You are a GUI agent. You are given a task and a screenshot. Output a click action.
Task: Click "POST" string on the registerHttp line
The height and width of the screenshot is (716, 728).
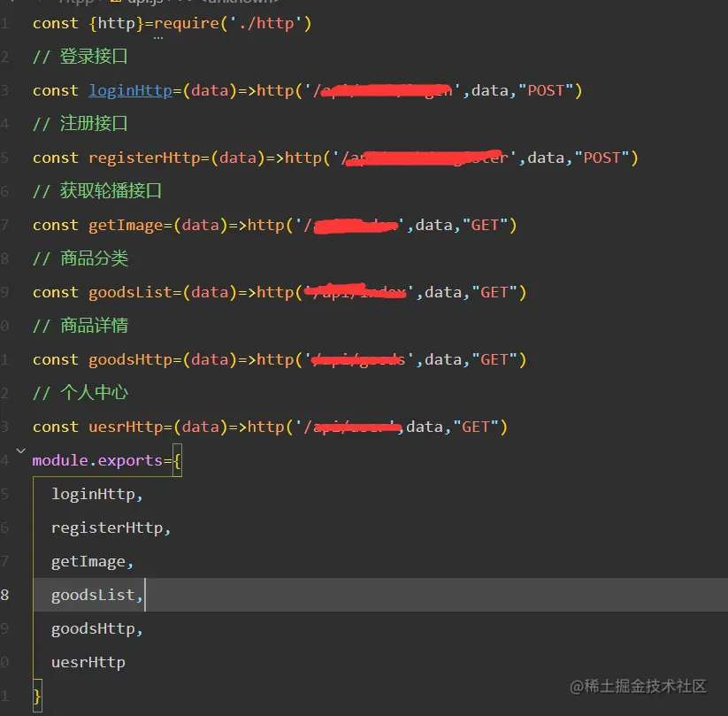(602, 158)
